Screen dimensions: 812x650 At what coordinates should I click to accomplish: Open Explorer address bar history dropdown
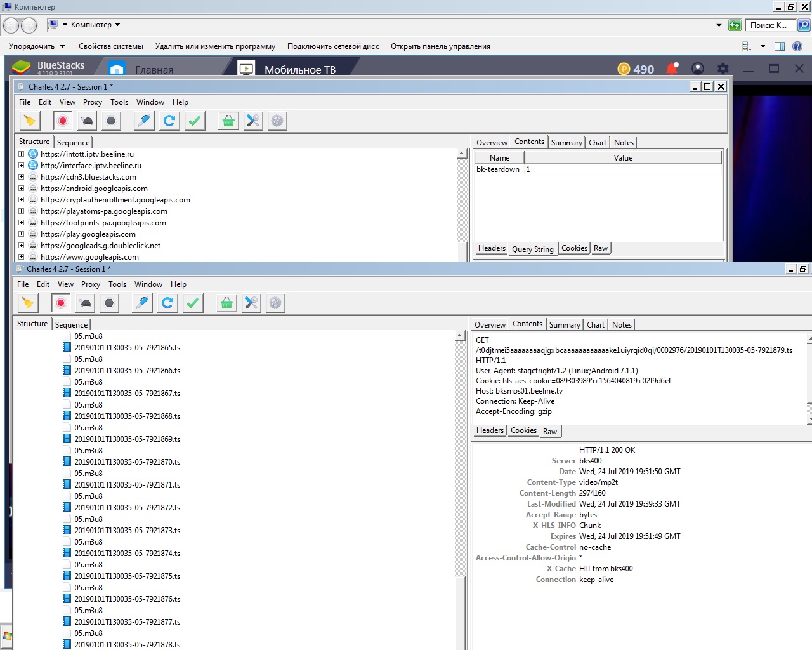[x=719, y=25]
